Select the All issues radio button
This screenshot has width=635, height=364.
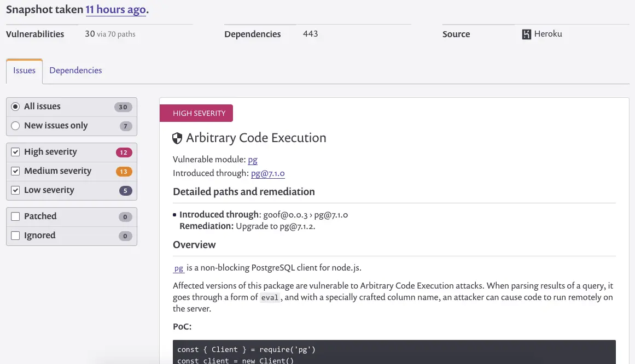[x=15, y=107]
